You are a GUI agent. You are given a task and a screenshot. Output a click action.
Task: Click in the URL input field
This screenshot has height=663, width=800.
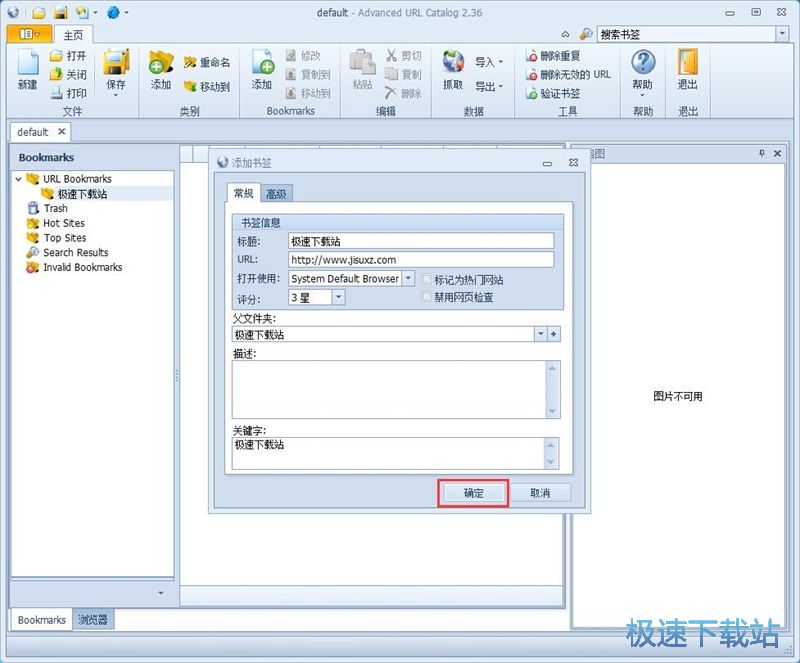(x=421, y=259)
